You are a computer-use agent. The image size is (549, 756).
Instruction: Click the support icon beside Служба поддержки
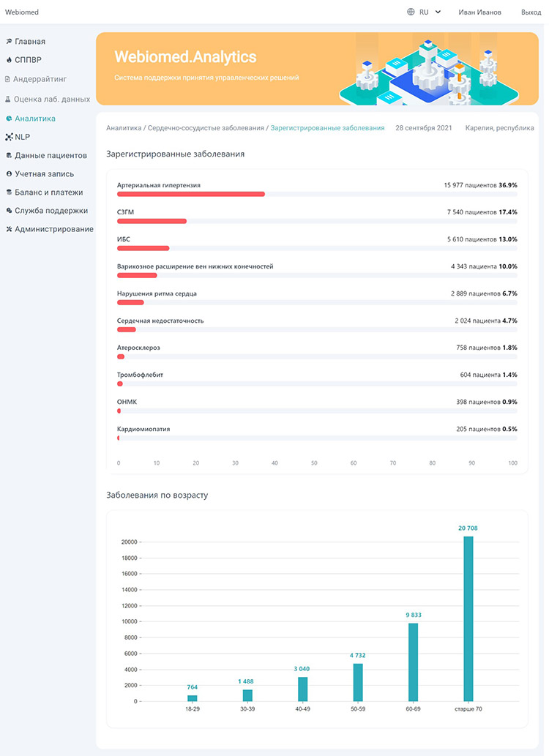click(9, 210)
